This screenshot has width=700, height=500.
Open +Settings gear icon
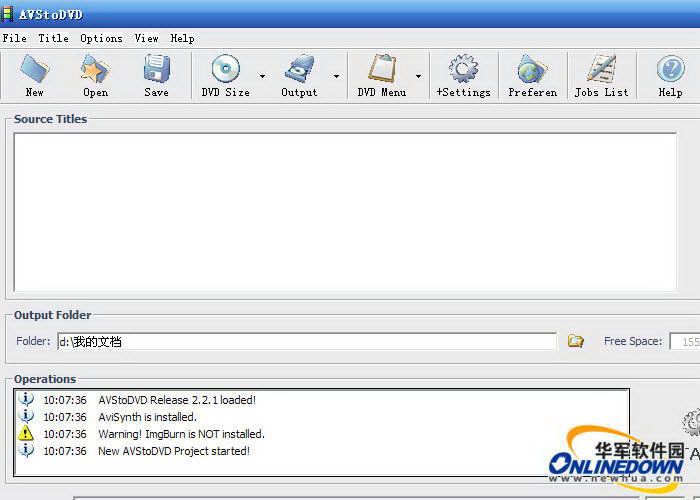(463, 69)
